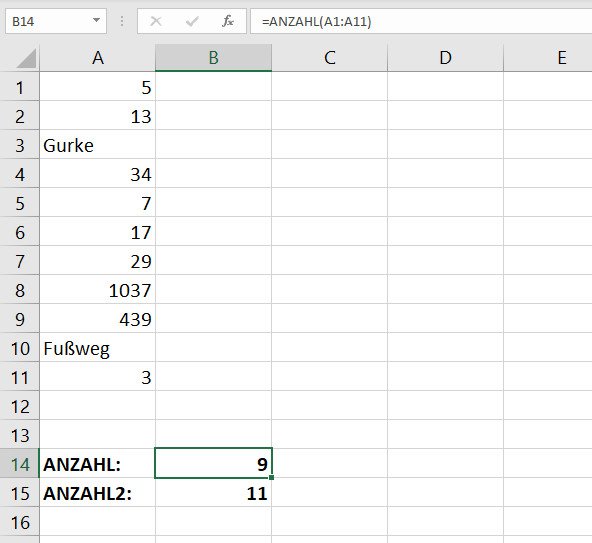Select column D header

pyautogui.click(x=446, y=58)
